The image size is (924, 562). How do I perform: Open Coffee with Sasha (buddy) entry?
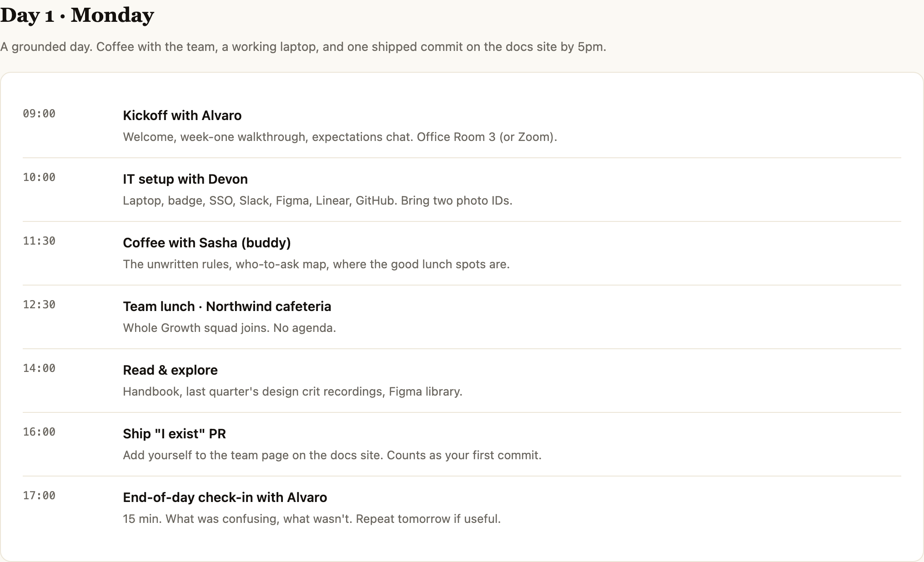tap(207, 243)
